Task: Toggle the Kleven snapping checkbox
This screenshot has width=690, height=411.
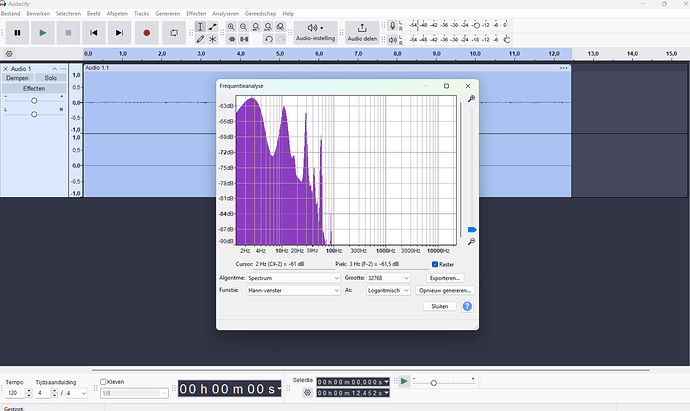Action: point(103,382)
